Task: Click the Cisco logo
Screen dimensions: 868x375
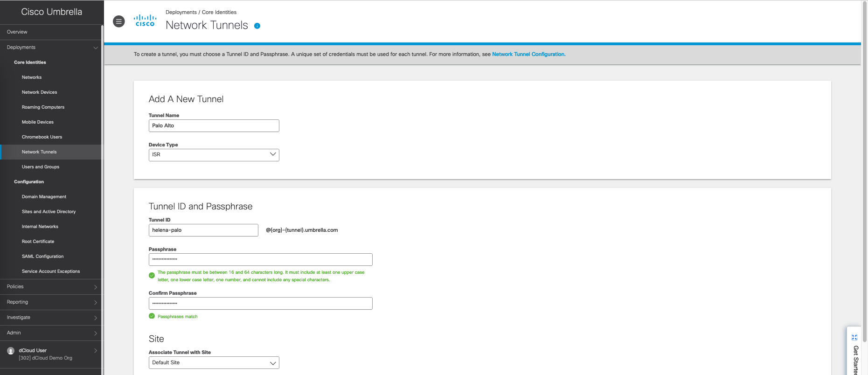Action: pos(145,21)
